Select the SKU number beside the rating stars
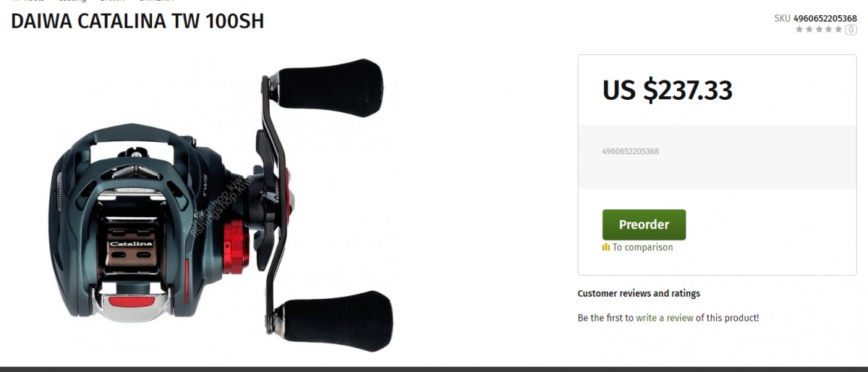 click(825, 18)
